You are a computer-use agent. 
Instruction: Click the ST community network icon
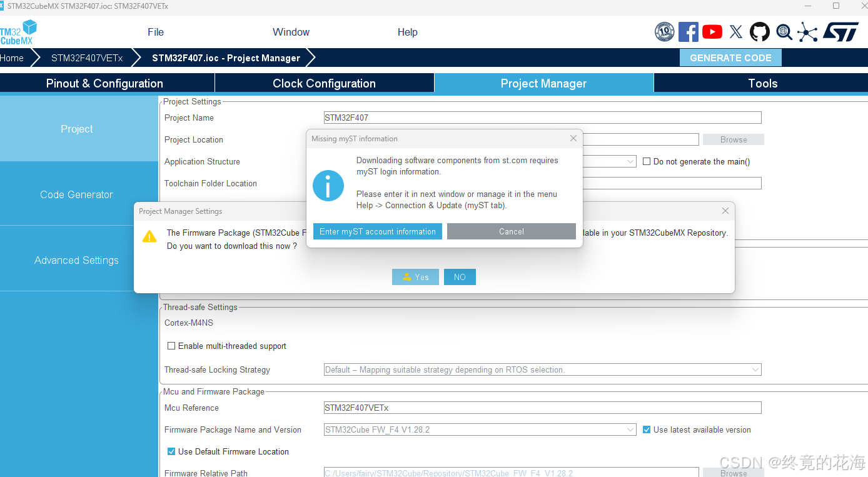(x=807, y=32)
